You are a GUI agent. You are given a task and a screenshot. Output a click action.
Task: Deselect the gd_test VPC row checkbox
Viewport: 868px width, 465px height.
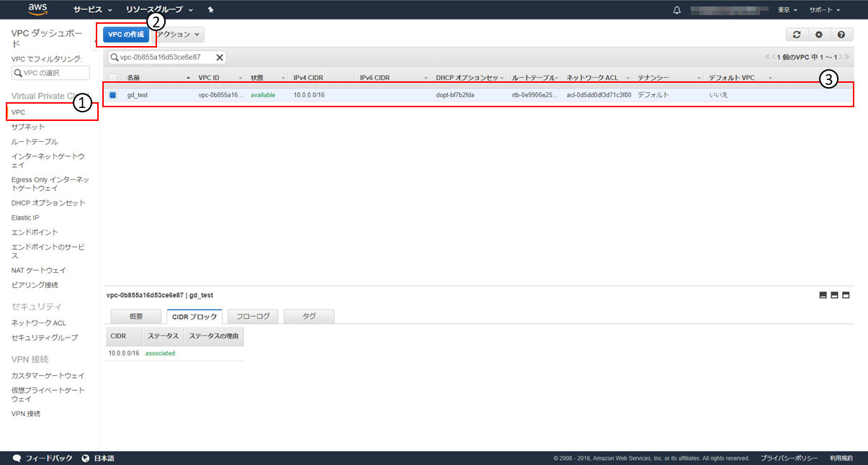tap(113, 95)
